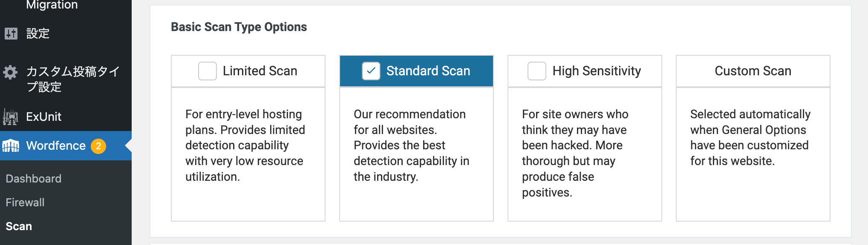Screen dimensions: 868x245
Task: Click the Migration menu item
Action: [x=52, y=5]
